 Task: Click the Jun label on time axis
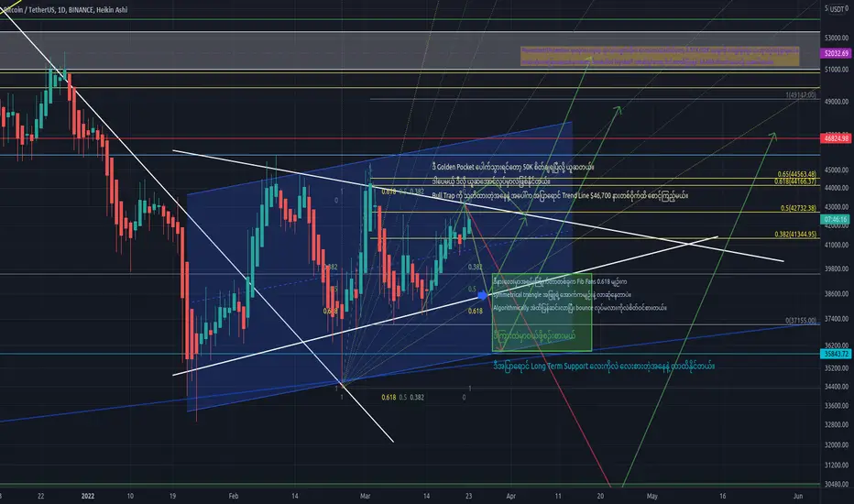click(x=798, y=497)
